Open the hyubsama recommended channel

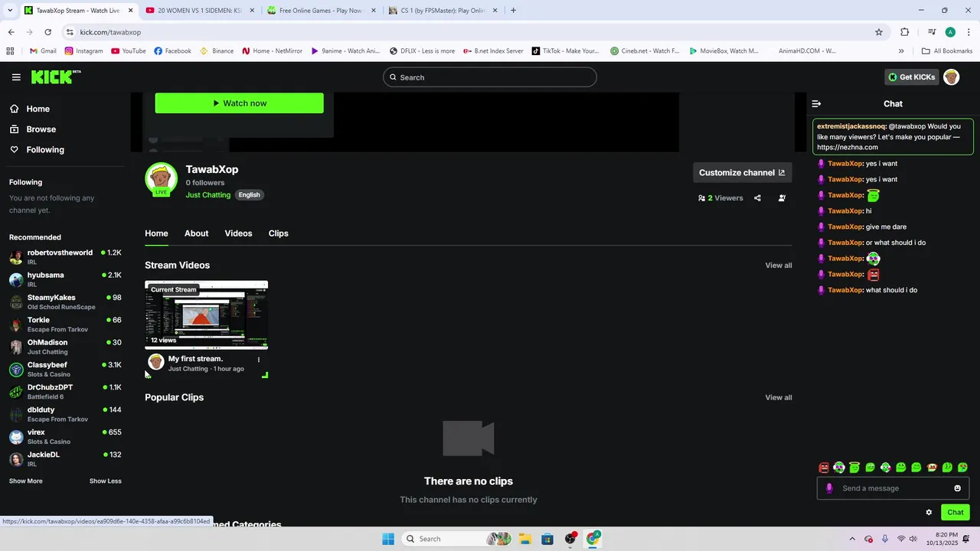point(66,279)
